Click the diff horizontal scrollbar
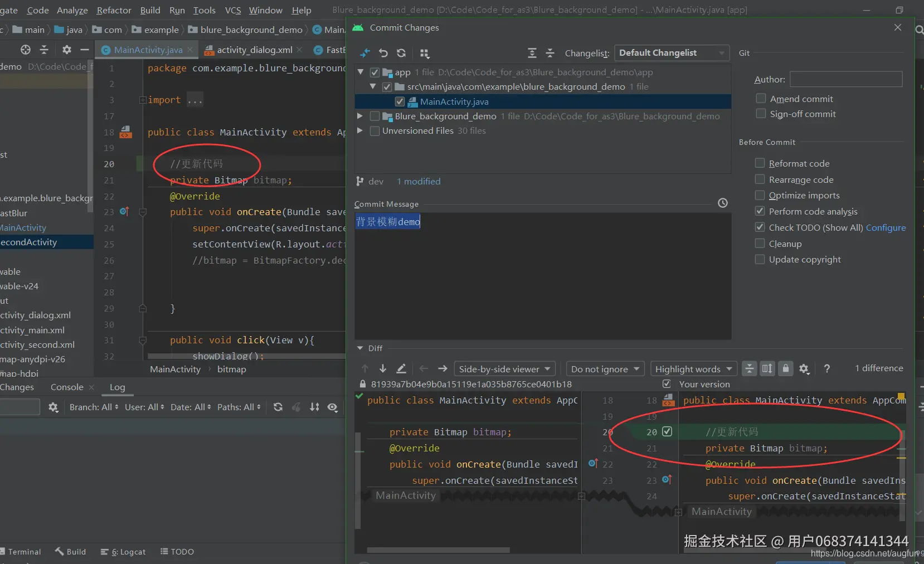This screenshot has width=924, height=564. point(438,550)
